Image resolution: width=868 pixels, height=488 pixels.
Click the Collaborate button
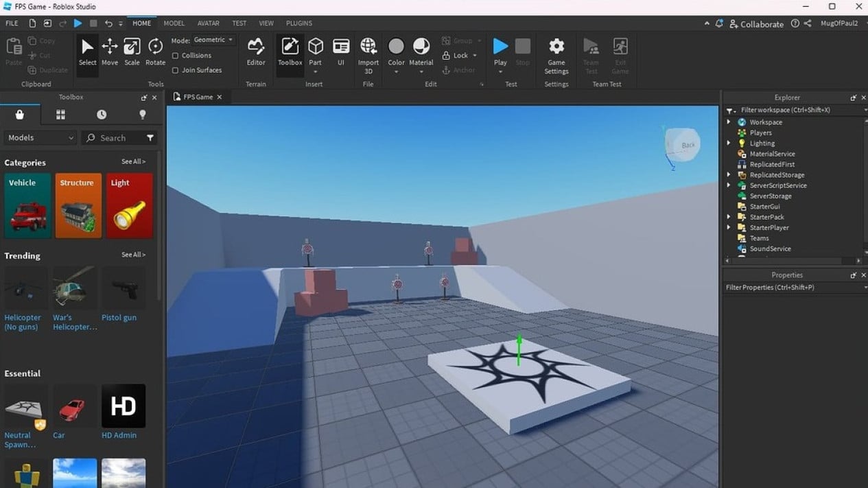tap(757, 24)
